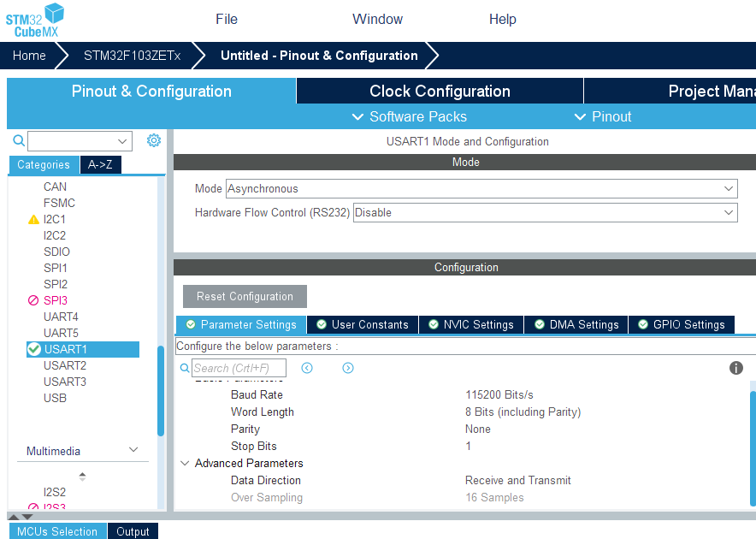
Task: Go to the Home breadcrumb
Action: click(x=29, y=56)
